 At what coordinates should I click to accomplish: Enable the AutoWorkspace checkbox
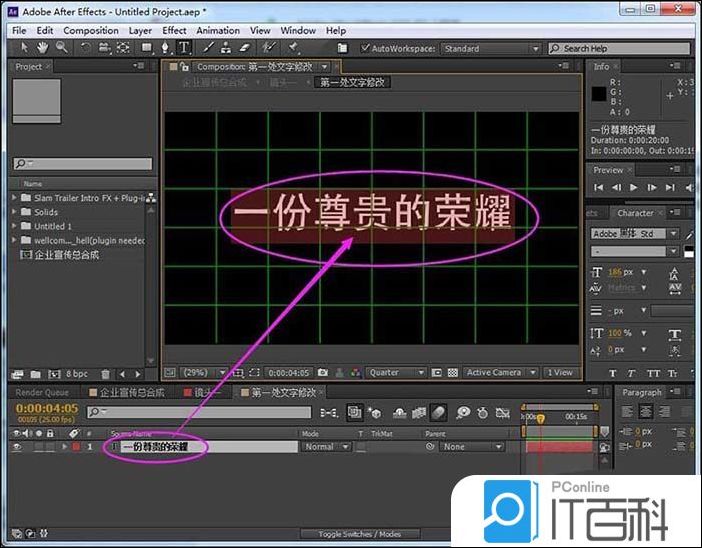(x=364, y=48)
